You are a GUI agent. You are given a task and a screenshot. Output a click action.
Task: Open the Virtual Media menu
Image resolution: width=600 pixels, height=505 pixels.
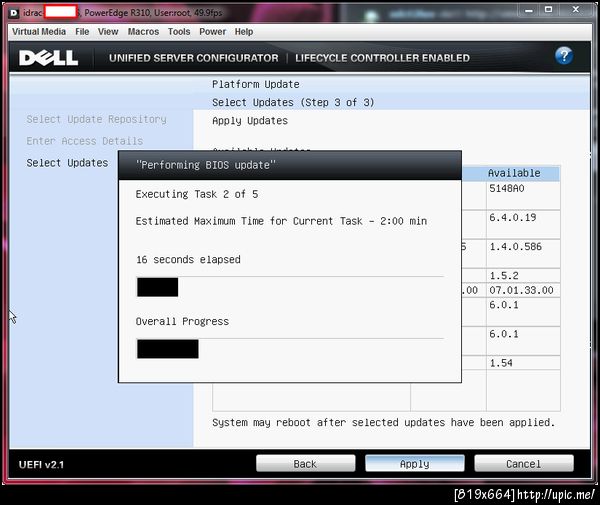click(x=39, y=32)
